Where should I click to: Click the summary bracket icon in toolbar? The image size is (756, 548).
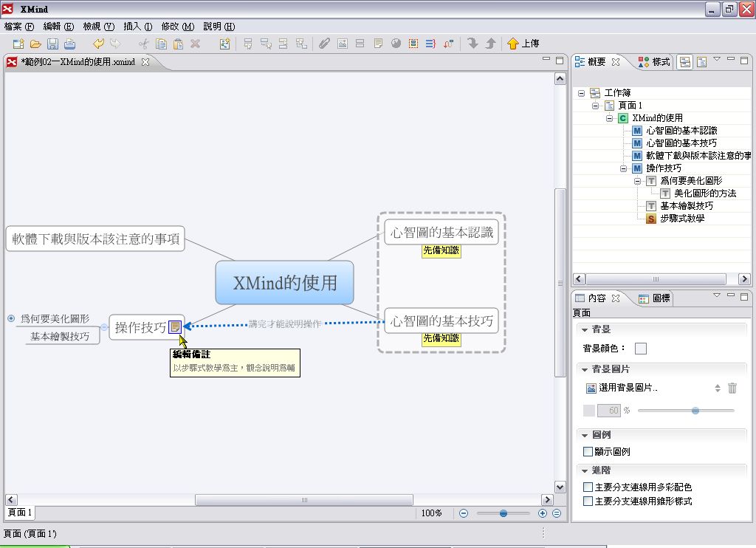430,44
